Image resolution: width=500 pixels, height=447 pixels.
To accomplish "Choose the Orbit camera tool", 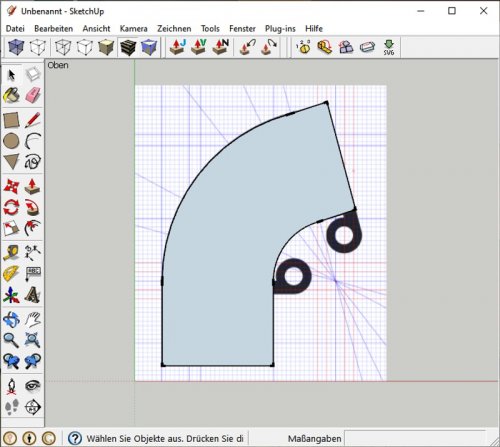I will 12,320.
